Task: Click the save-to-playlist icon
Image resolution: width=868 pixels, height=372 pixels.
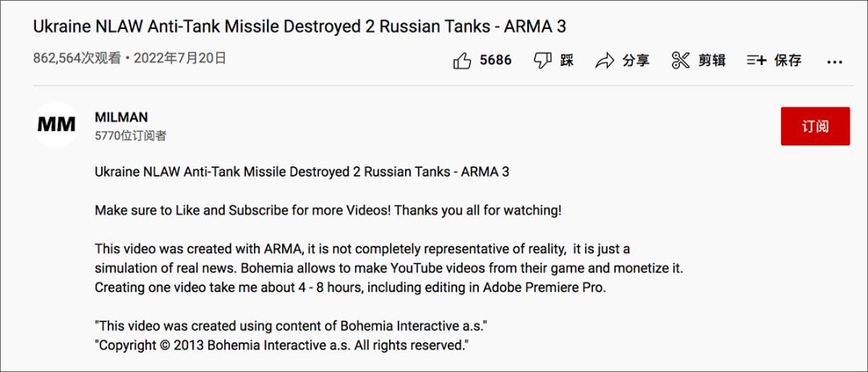Action: coord(756,60)
